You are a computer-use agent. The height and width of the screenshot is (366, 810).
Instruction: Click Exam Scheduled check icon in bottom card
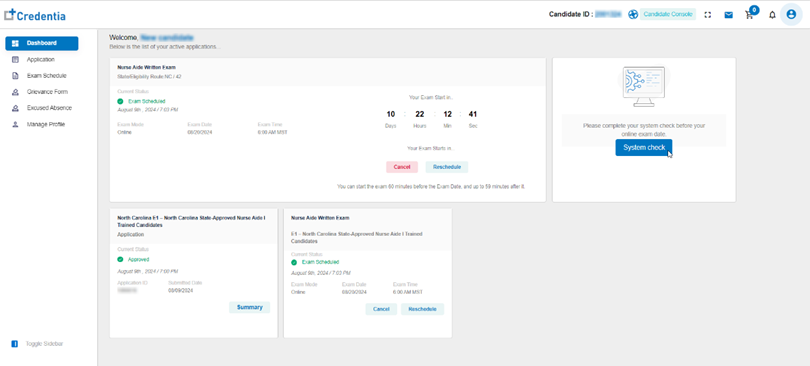pos(294,262)
